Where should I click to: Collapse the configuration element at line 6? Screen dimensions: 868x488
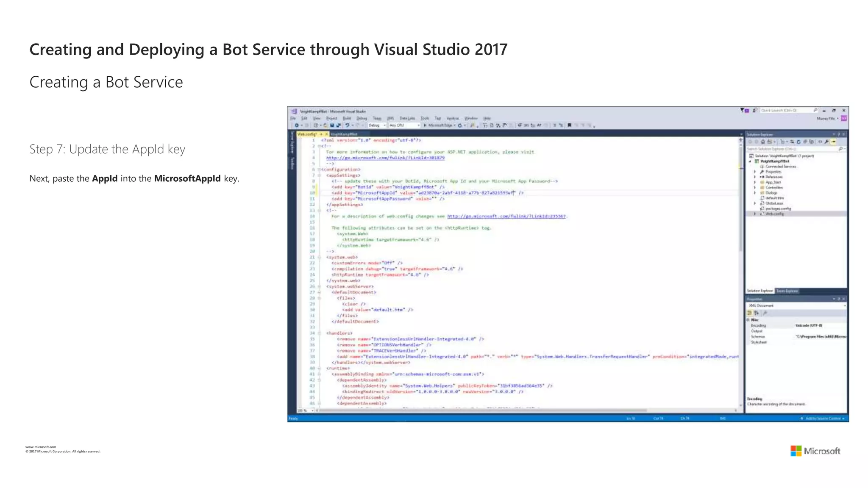click(x=319, y=169)
